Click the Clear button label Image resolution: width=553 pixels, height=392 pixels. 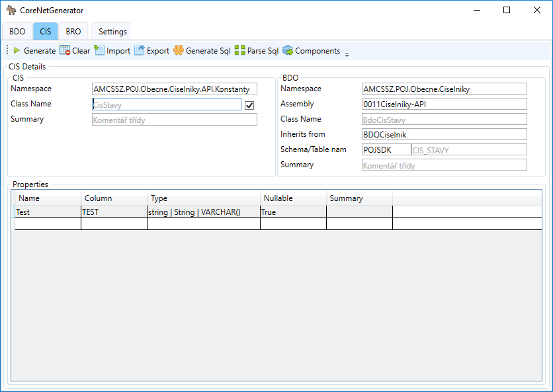(81, 51)
